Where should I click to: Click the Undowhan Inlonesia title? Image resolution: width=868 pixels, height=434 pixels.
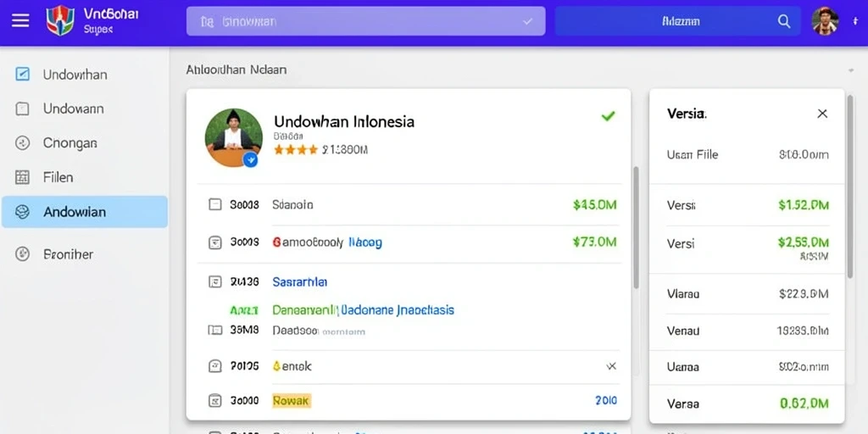344,121
